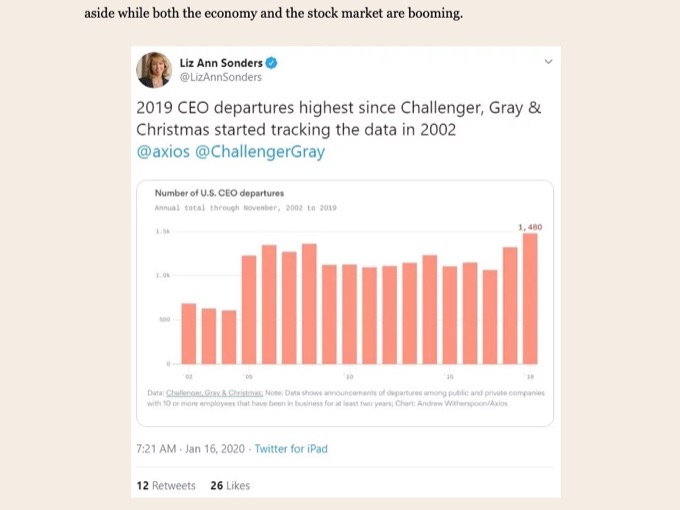Follow the @axios mention link
The width and height of the screenshot is (680, 510).
point(163,151)
